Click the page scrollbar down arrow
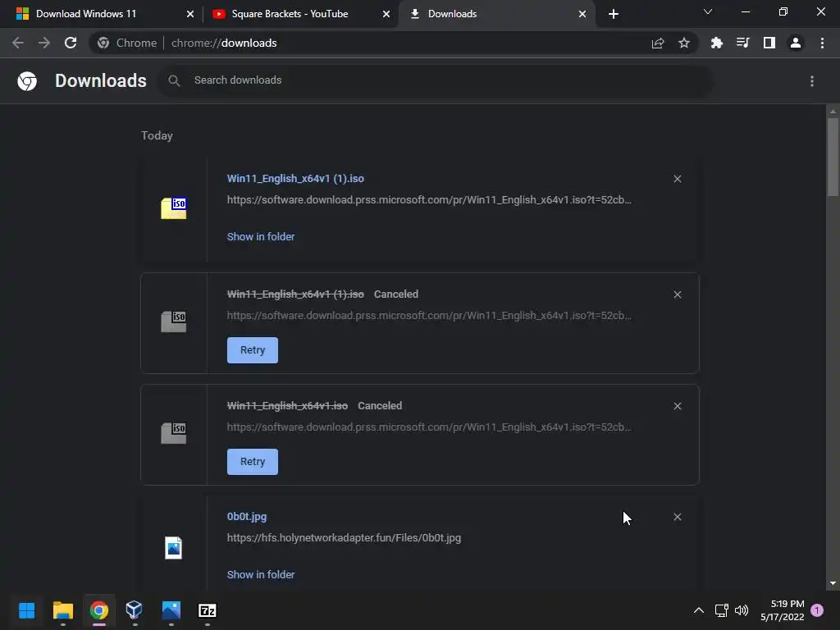The width and height of the screenshot is (840, 630). (x=833, y=584)
